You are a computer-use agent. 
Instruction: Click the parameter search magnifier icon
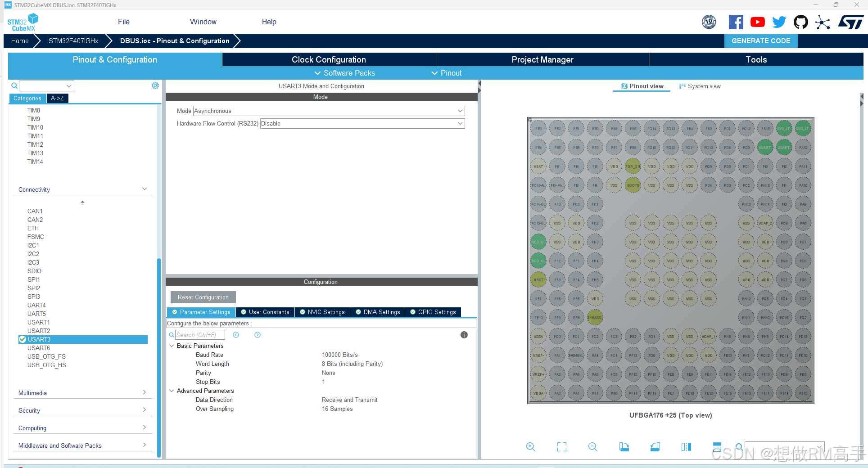click(172, 335)
